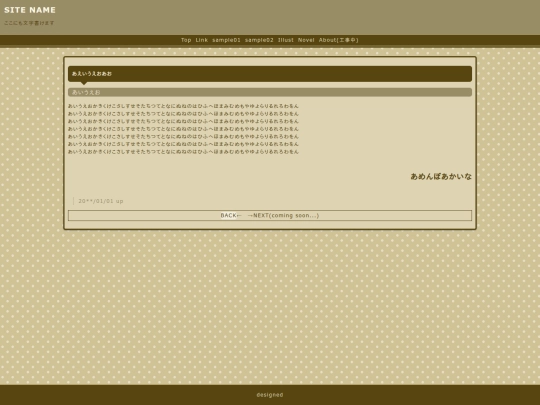This screenshot has width=540, height=405.
Task: Select the あえいうえおあお heading bar
Action: (x=270, y=74)
